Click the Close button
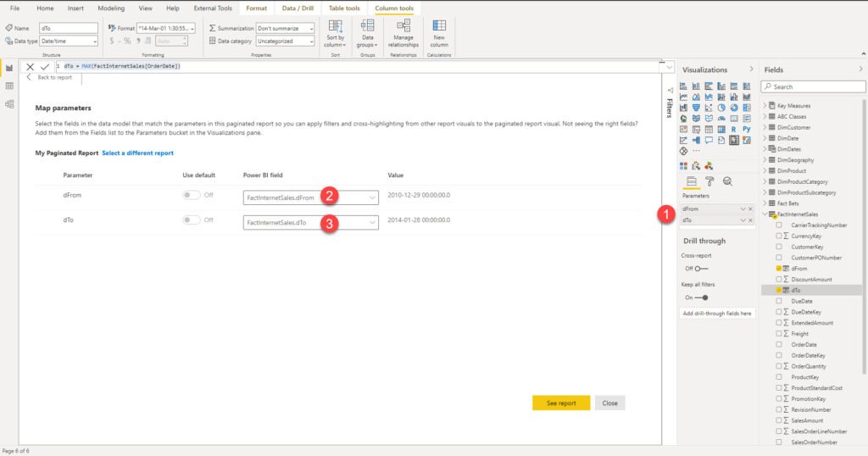 (610, 403)
